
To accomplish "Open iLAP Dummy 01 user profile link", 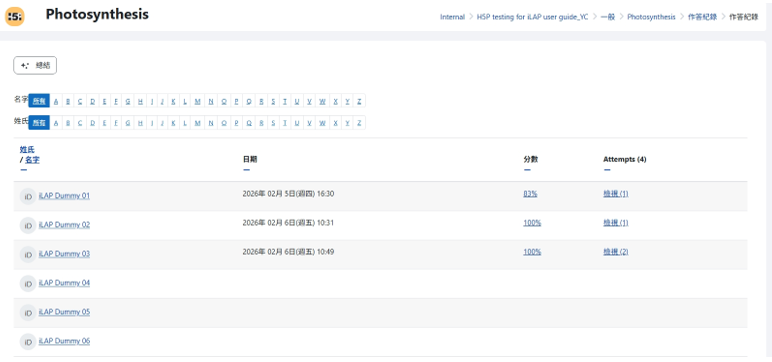I will coord(64,196).
